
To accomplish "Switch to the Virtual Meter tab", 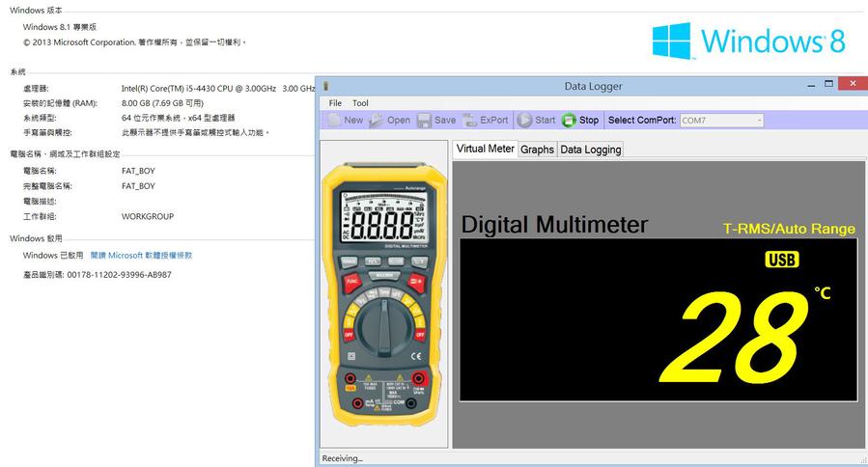I will point(485,150).
